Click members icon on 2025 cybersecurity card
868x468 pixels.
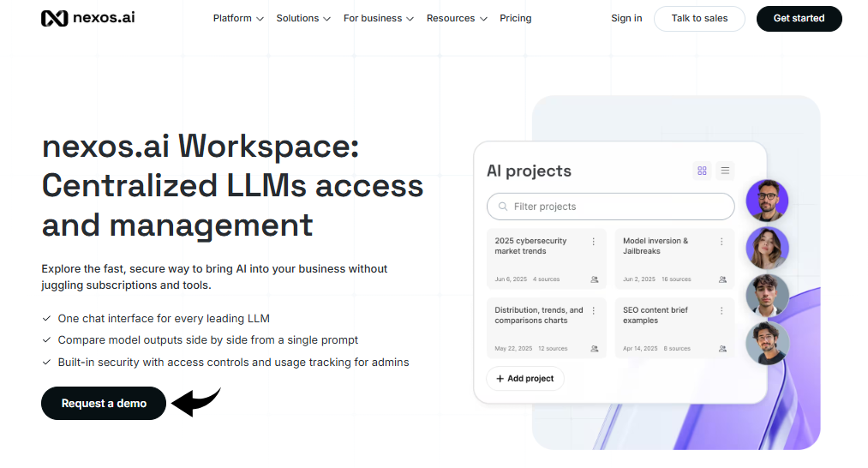[595, 279]
